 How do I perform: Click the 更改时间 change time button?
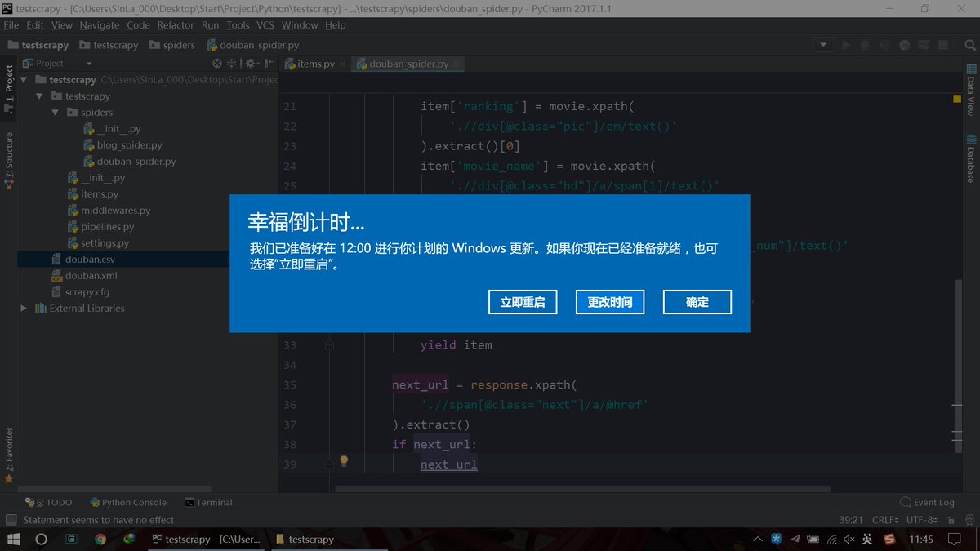coord(610,302)
